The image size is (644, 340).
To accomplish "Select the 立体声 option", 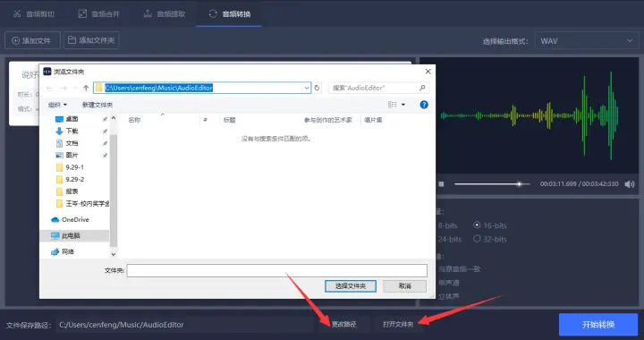I will (448, 296).
